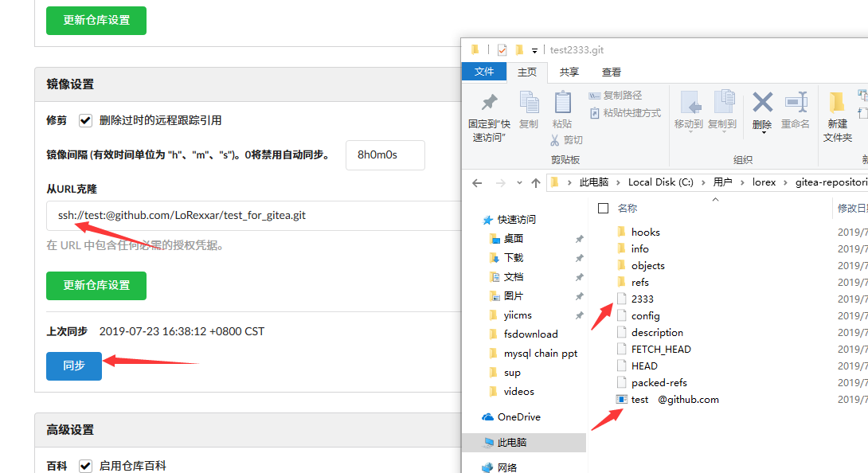Screen dimensions: 868x473
Task: Click the Pin to Quick access icon
Action: point(489,103)
